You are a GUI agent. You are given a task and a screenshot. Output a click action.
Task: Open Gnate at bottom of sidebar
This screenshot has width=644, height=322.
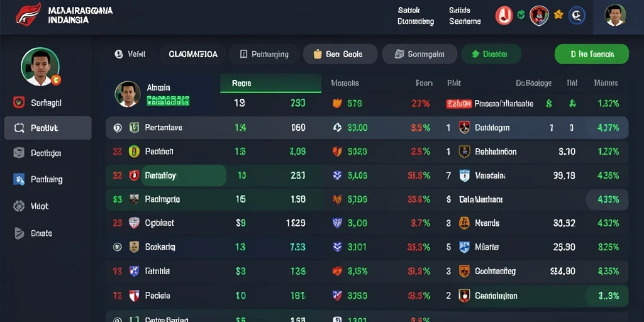(41, 233)
